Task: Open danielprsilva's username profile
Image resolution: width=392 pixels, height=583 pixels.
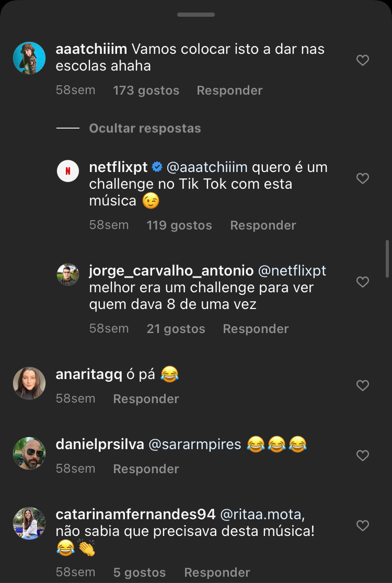Action: pyautogui.click(x=100, y=444)
